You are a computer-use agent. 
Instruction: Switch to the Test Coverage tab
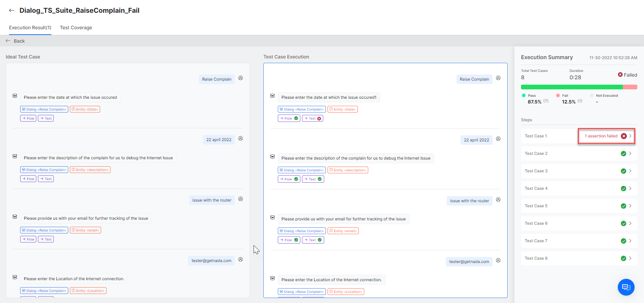pos(76,28)
